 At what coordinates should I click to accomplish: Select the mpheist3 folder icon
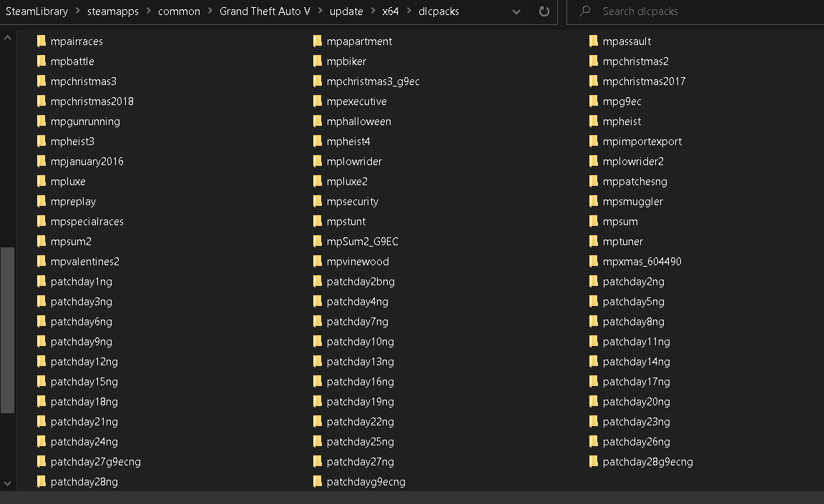click(41, 142)
